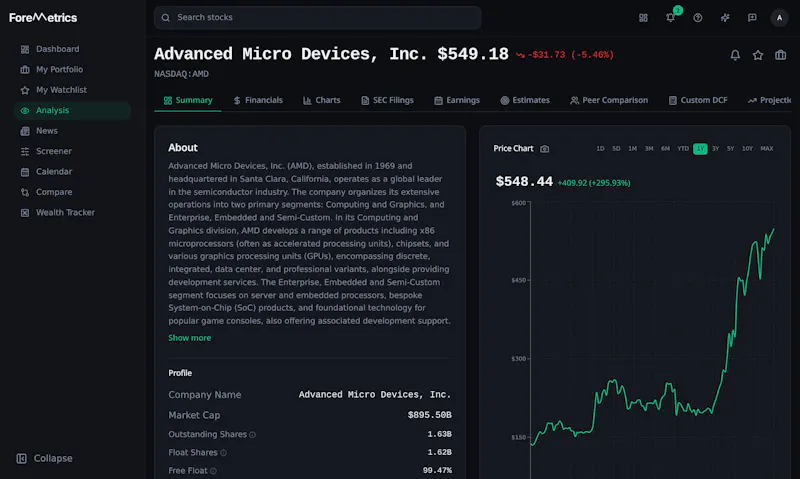Click the green price line chart
Image resolution: width=800 pixels, height=479 pixels.
point(653,339)
